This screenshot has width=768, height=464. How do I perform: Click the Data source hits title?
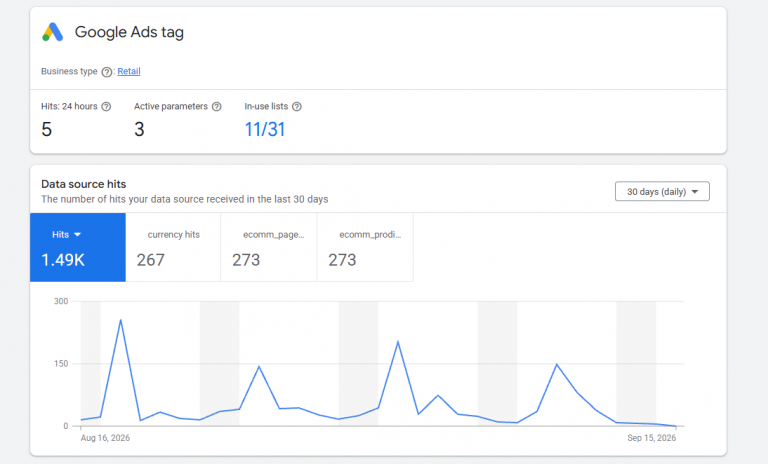pyautogui.click(x=84, y=184)
